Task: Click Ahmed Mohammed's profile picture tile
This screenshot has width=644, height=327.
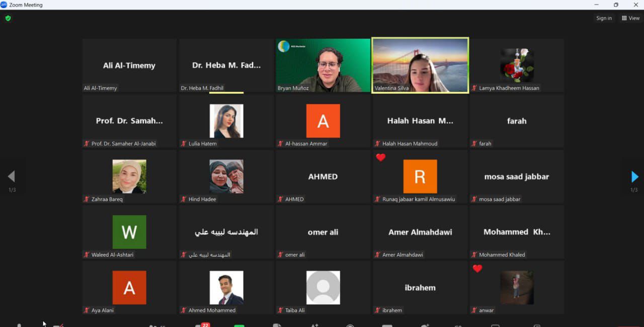Action: [226, 288]
